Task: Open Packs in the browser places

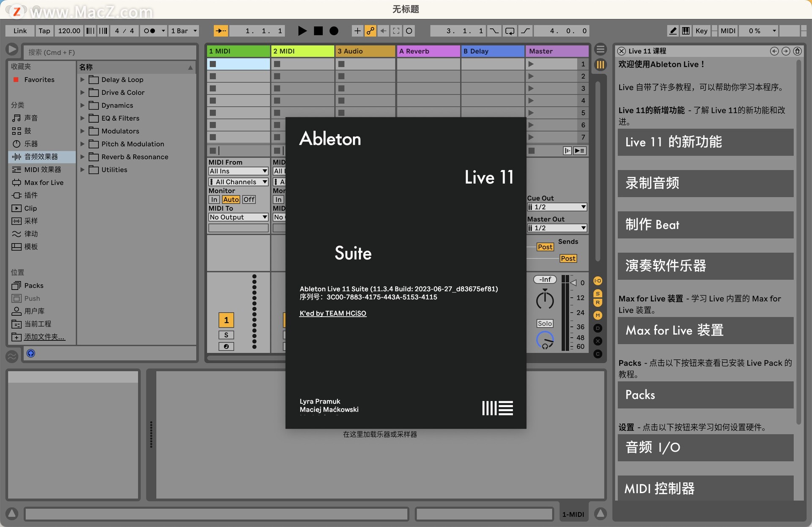Action: click(34, 285)
